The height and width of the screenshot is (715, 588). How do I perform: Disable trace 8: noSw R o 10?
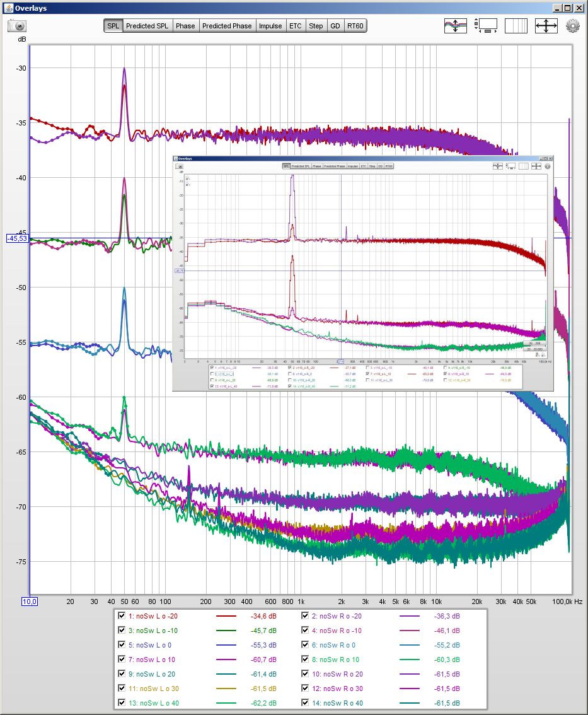(305, 659)
